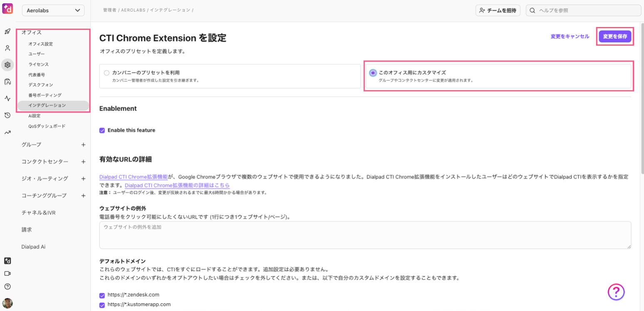Click AEROLABS breadcrumb
The image size is (644, 311).
coord(133,10)
